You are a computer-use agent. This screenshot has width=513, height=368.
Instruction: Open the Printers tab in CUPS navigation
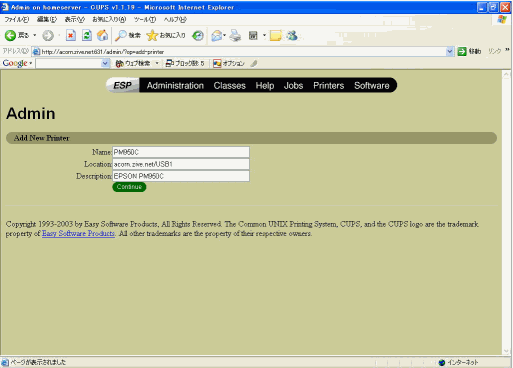point(329,86)
